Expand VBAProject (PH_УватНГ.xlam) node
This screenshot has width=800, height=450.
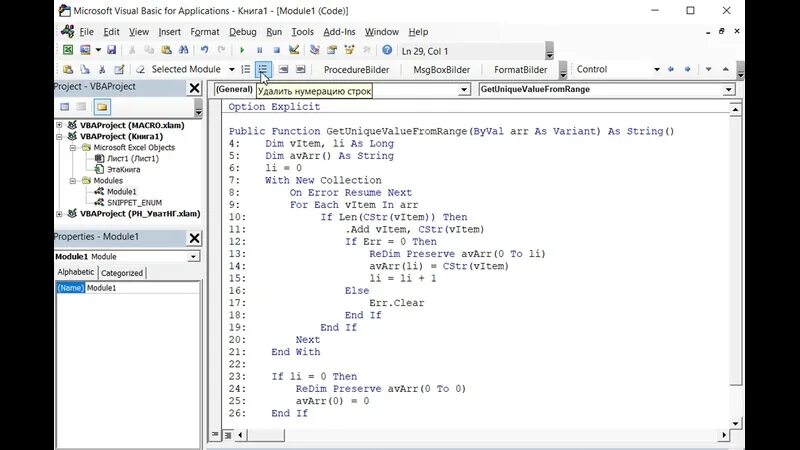point(59,214)
